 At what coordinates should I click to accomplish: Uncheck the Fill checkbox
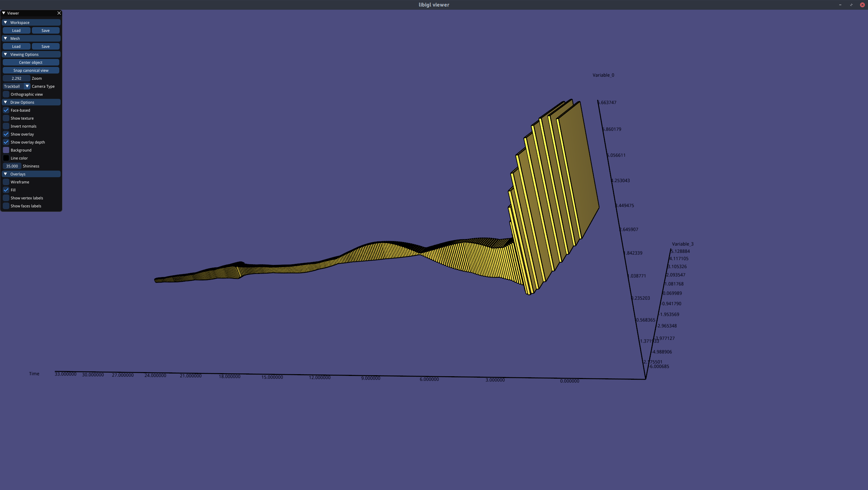point(6,190)
